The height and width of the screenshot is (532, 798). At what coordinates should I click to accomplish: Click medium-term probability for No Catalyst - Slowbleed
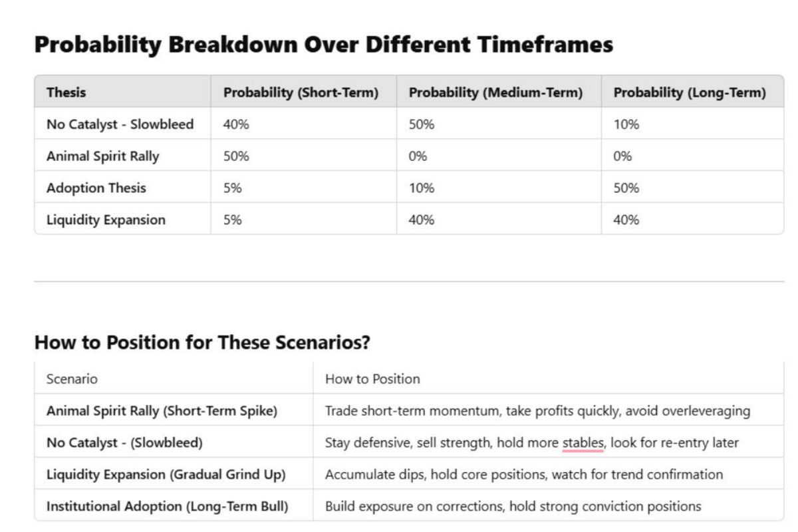click(x=421, y=124)
